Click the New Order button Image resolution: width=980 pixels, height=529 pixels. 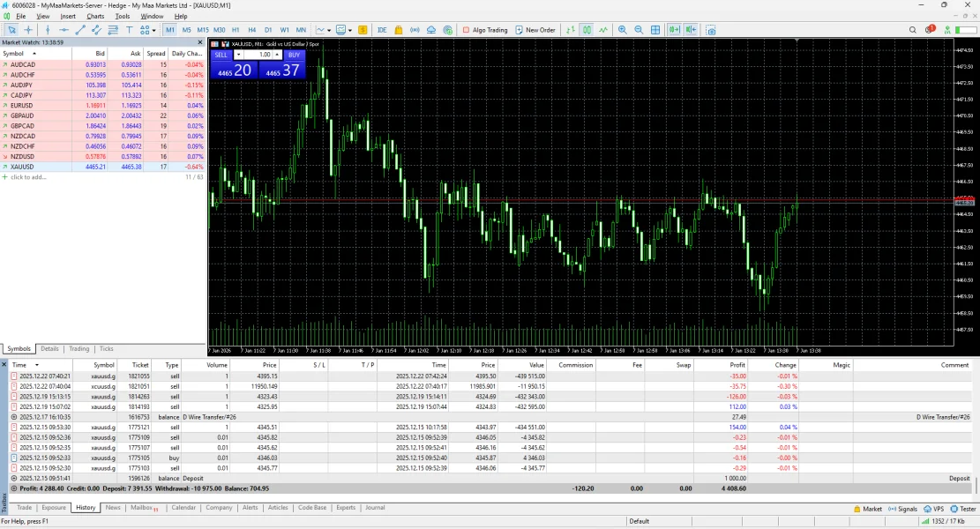coord(535,30)
